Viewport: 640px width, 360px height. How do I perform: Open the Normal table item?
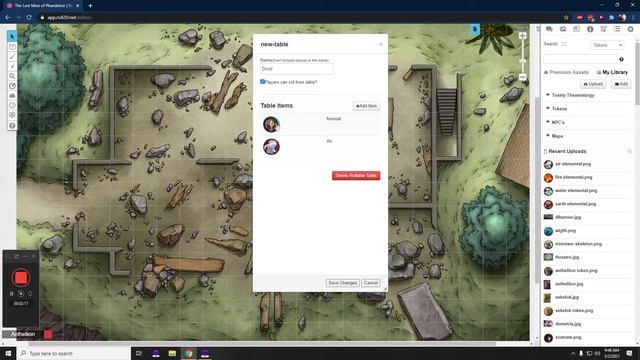click(x=320, y=124)
